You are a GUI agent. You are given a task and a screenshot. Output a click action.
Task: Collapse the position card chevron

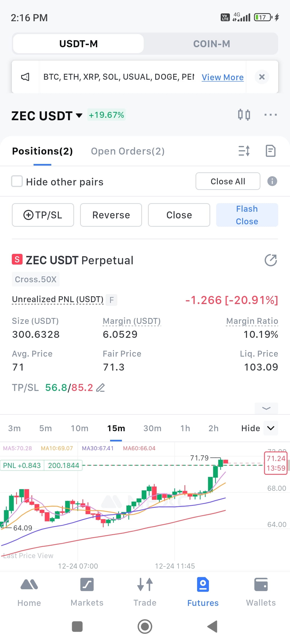click(x=266, y=408)
